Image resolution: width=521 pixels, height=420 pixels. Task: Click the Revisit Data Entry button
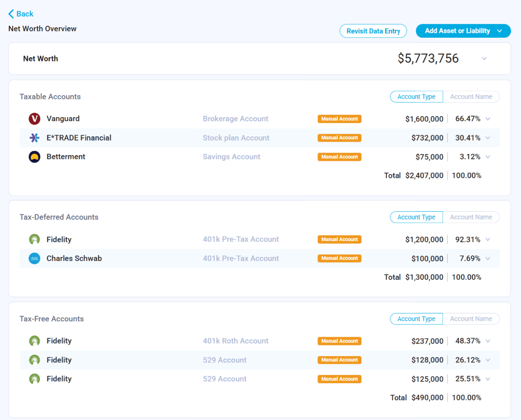click(373, 31)
